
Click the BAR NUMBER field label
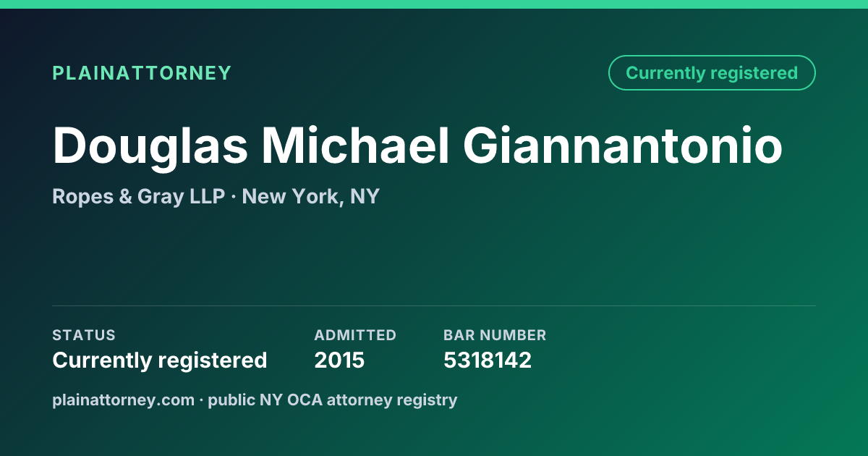pyautogui.click(x=495, y=335)
